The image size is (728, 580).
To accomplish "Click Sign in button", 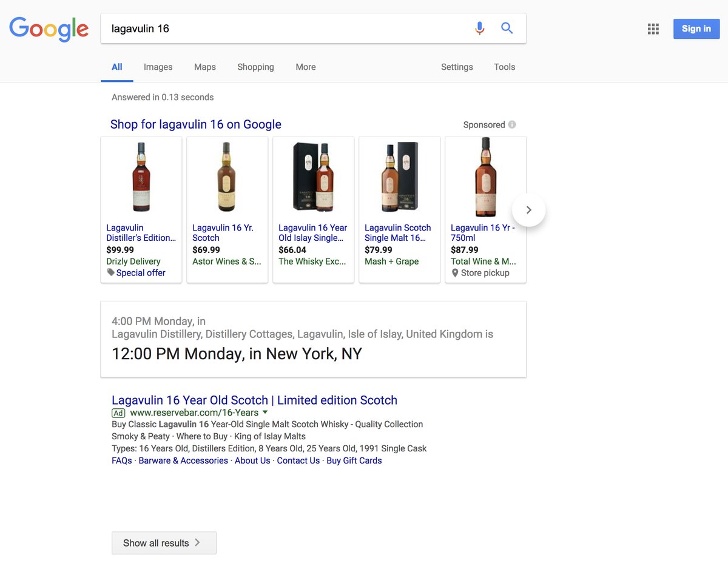I will tap(696, 29).
